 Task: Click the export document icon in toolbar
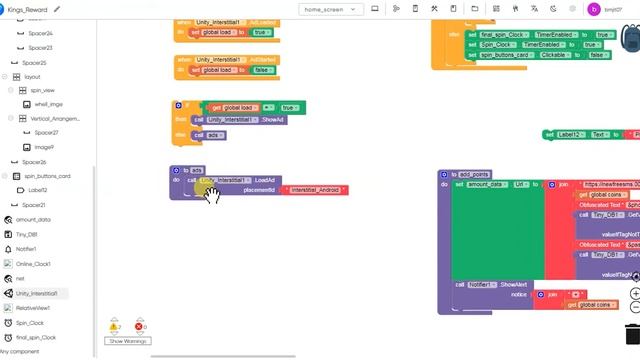pyautogui.click(x=453, y=9)
